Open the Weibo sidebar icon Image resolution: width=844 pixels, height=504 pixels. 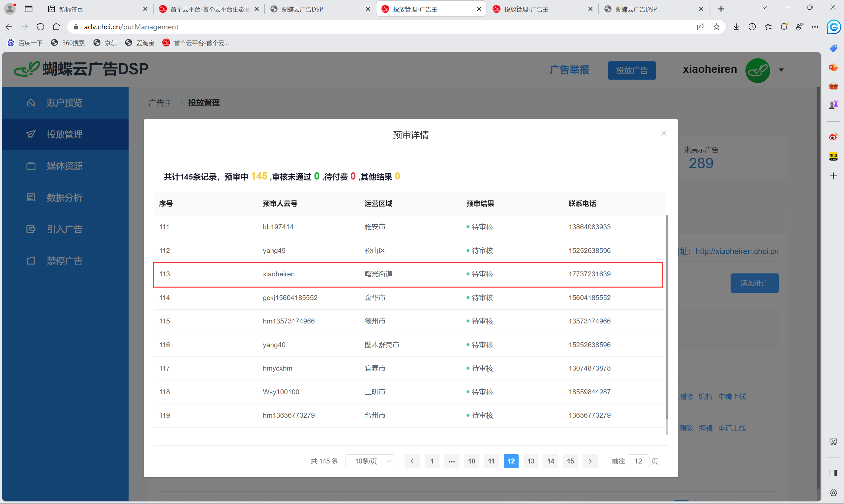pyautogui.click(x=833, y=137)
